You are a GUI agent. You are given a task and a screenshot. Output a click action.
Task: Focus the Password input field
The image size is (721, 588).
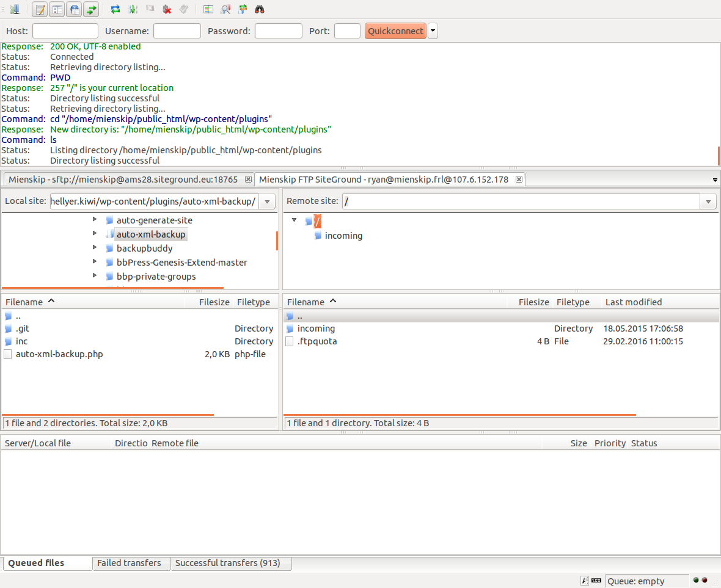(x=278, y=31)
